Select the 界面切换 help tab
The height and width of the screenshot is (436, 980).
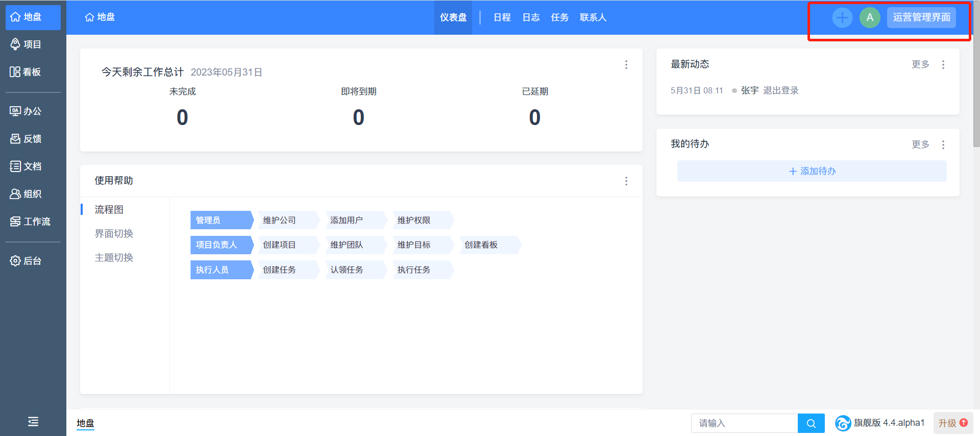point(114,234)
